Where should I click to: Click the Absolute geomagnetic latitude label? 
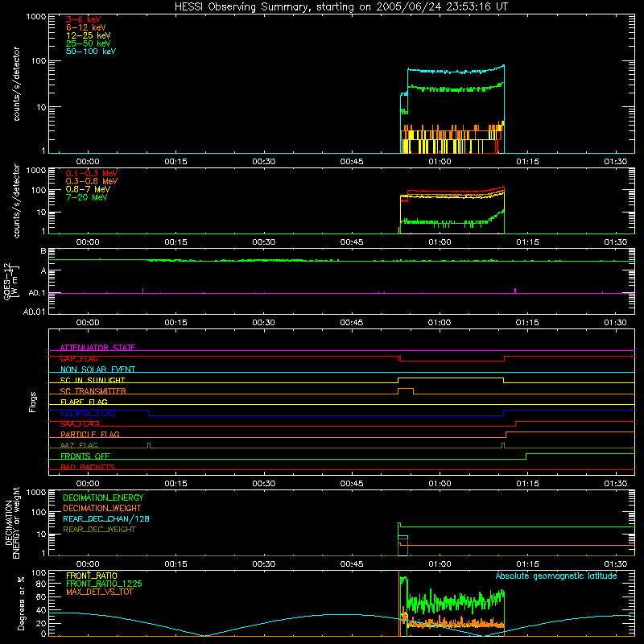pyautogui.click(x=556, y=576)
